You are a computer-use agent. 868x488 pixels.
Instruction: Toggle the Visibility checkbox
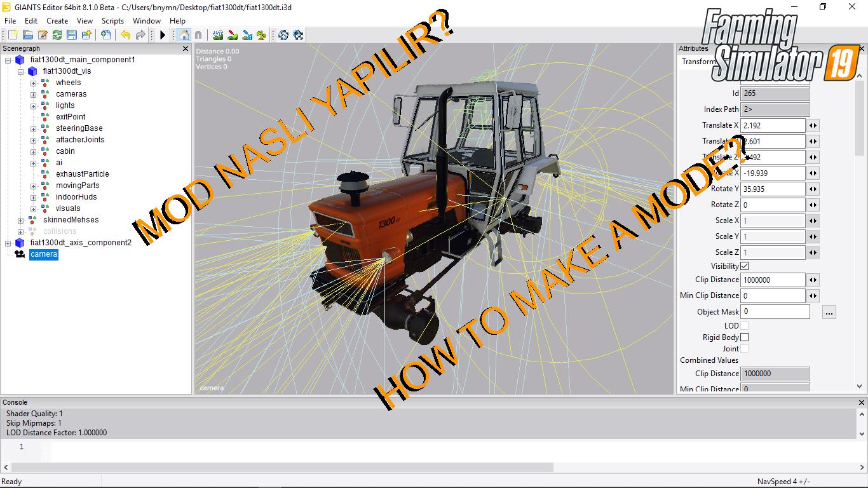[745, 266]
